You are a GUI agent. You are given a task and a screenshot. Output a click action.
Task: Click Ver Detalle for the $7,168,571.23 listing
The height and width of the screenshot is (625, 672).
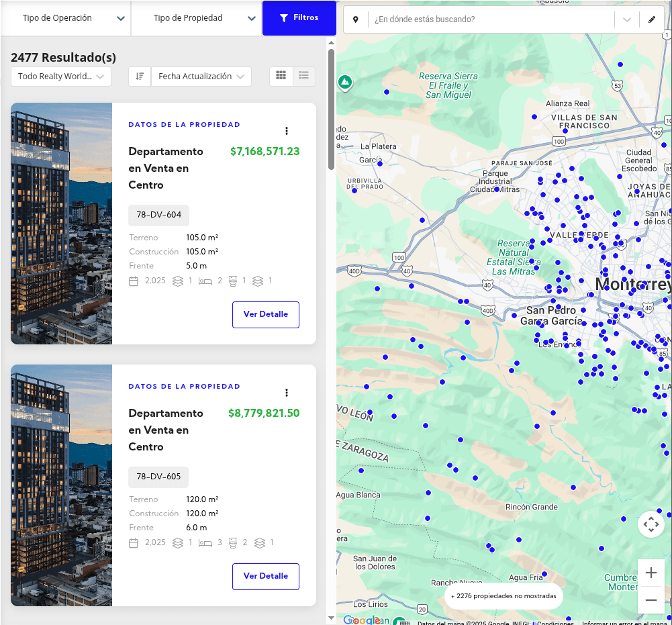pos(266,314)
